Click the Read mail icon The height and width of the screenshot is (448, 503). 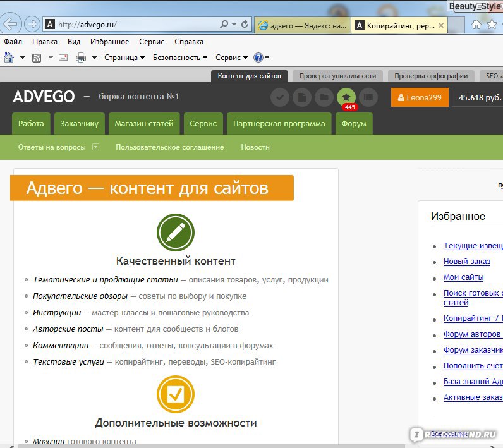(x=63, y=58)
